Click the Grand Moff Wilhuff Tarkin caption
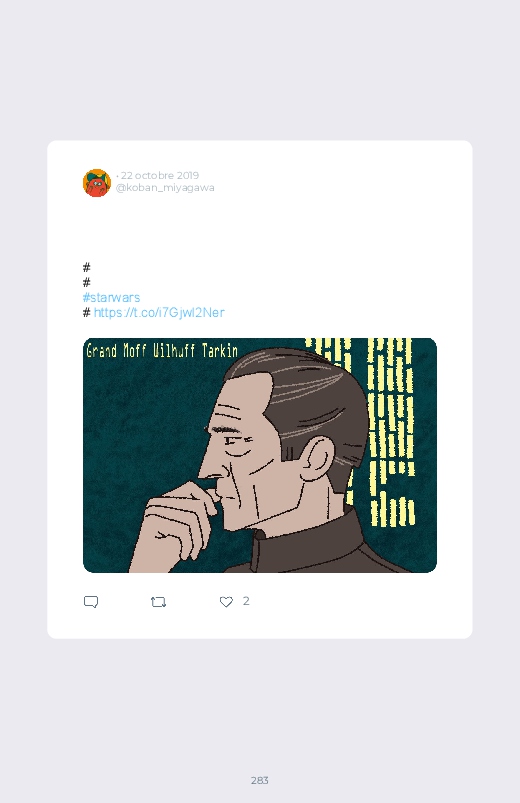The height and width of the screenshot is (803, 520). pyautogui.click(x=162, y=351)
